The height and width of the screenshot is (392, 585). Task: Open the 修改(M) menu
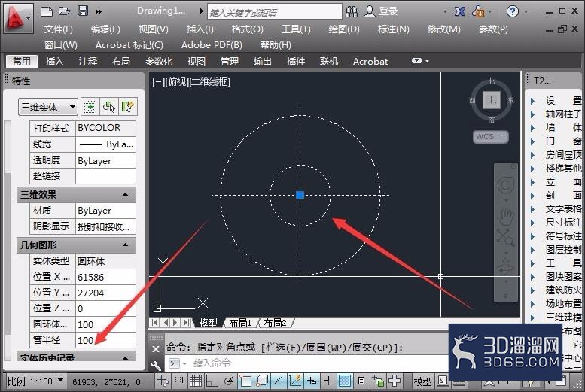pos(443,29)
